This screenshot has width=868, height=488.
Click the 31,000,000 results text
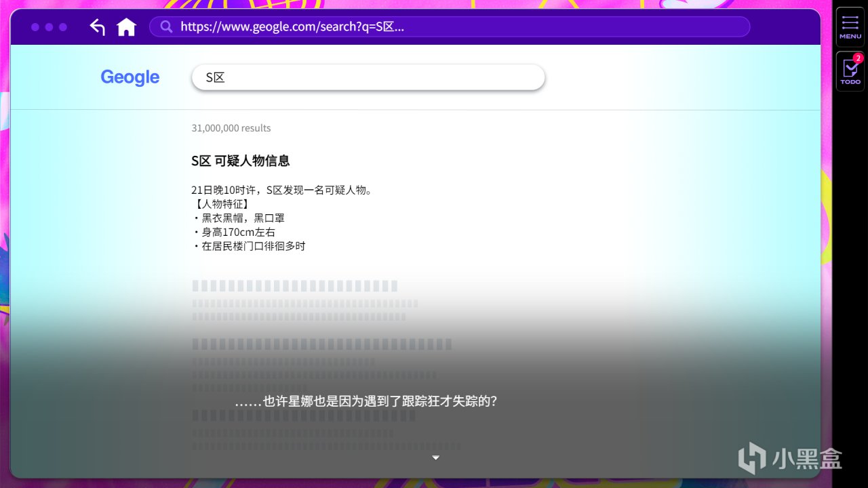231,128
